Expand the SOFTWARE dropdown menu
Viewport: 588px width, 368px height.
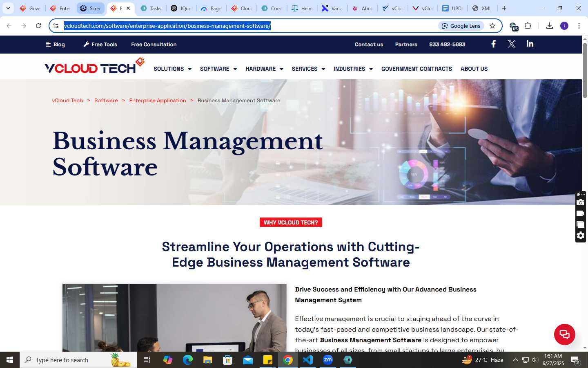(218, 69)
